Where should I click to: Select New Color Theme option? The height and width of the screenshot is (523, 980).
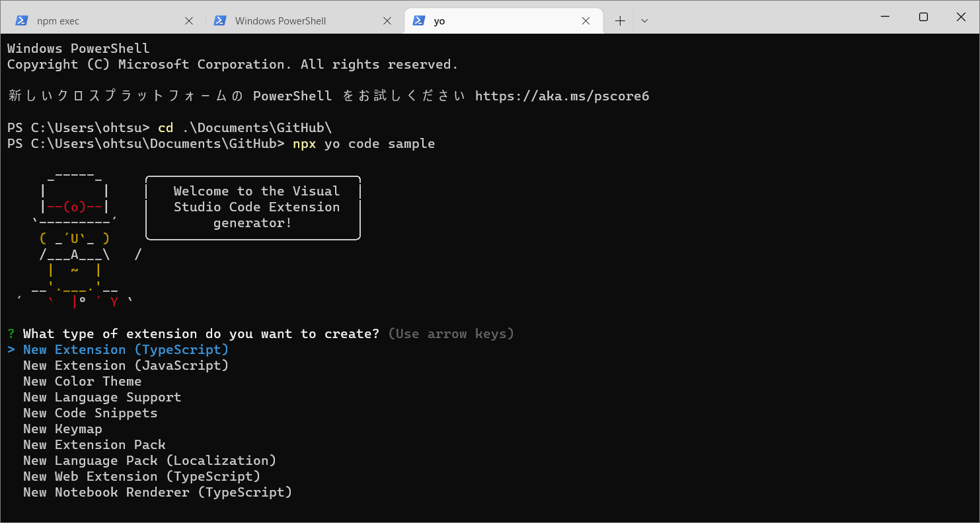coord(82,381)
